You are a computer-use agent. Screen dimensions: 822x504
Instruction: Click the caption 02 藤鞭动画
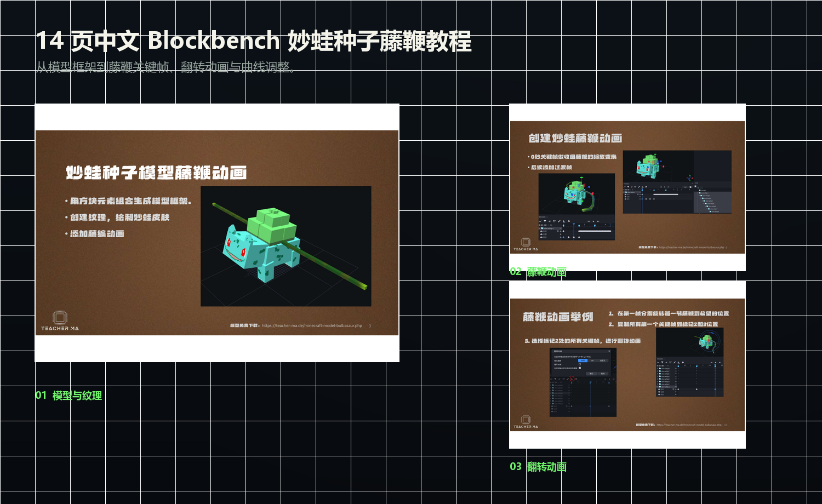tap(538, 271)
